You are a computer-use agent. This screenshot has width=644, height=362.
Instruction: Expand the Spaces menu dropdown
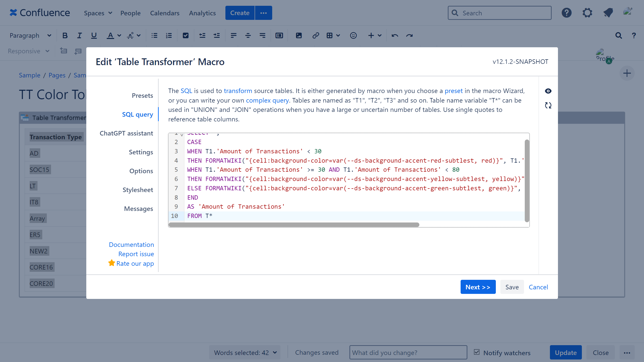click(98, 13)
